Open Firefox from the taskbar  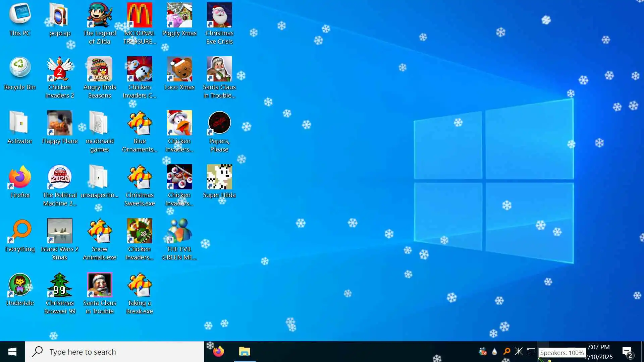click(218, 352)
